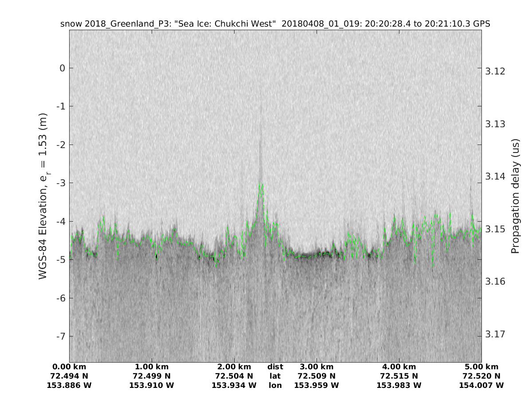Click the Propagation delay right-axis label
Image resolution: width=532 pixels, height=399 pixels.
(515, 196)
